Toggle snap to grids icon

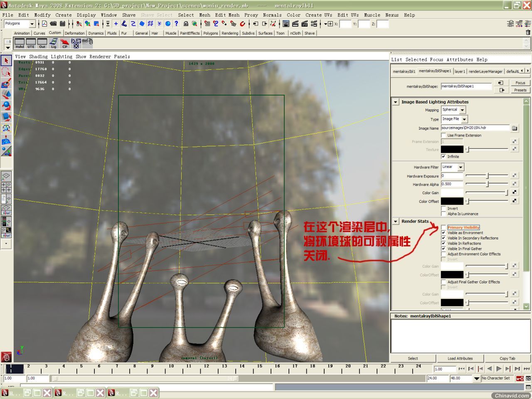click(x=207, y=24)
